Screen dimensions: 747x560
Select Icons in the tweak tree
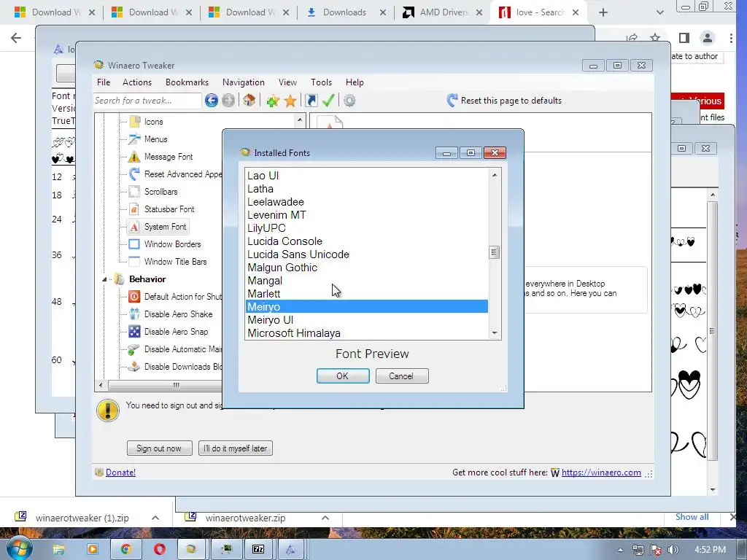point(153,122)
